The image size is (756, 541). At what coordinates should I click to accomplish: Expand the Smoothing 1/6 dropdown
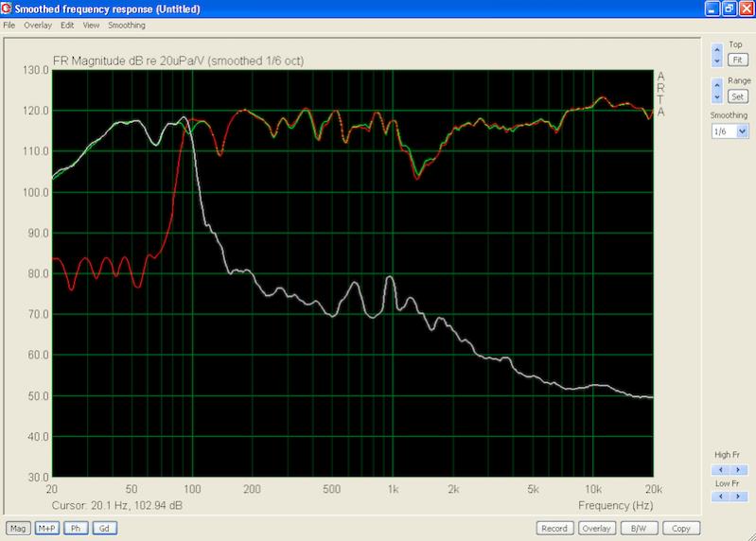pos(743,131)
